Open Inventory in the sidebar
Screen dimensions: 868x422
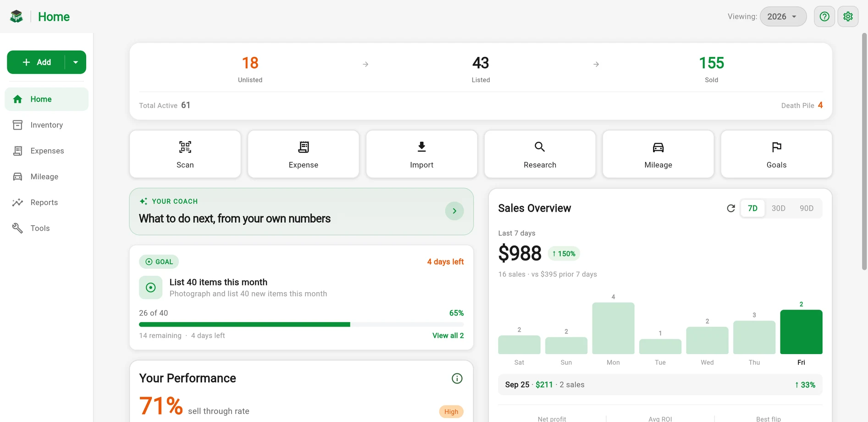pos(46,125)
